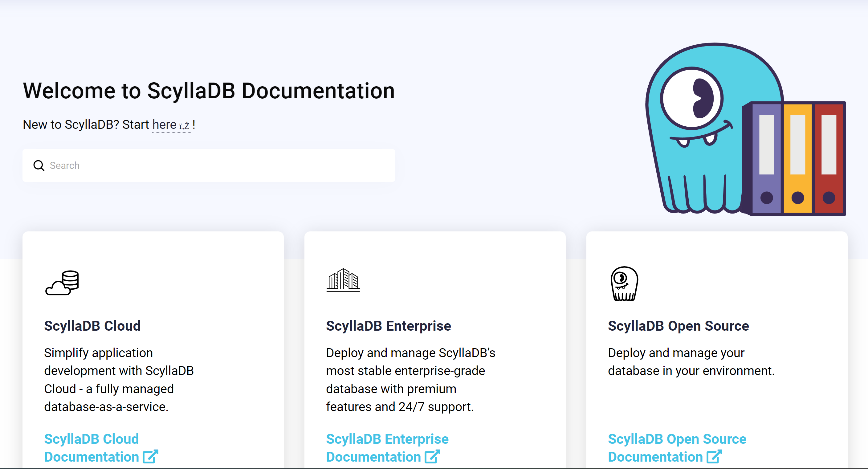Click the 'Welcome to ScyllaDB Documentation' heading

pyautogui.click(x=209, y=91)
